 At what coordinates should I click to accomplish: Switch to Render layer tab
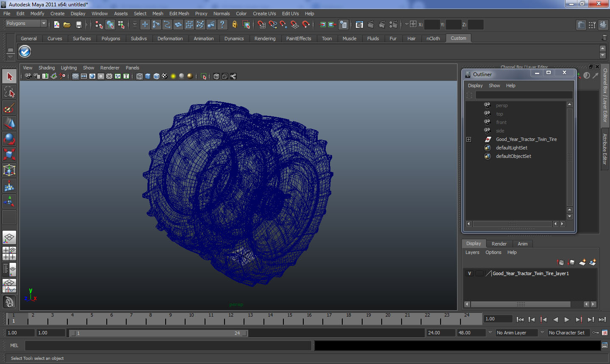click(x=499, y=244)
